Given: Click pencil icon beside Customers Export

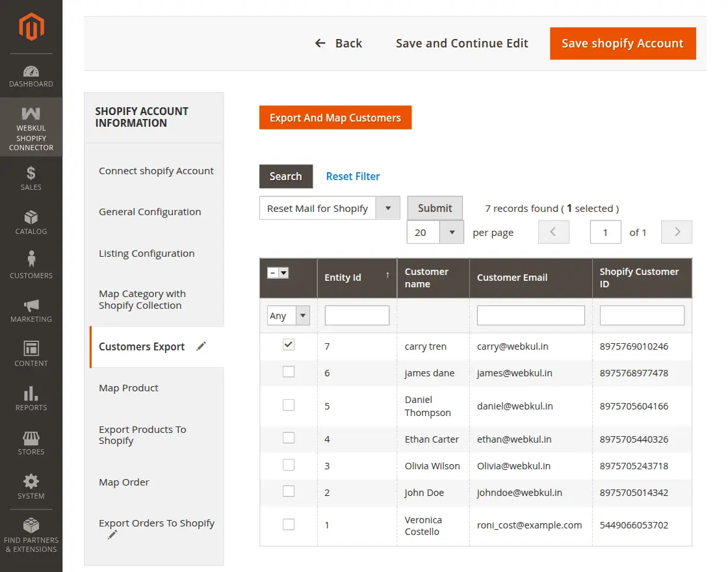Looking at the screenshot, I should coord(201,346).
